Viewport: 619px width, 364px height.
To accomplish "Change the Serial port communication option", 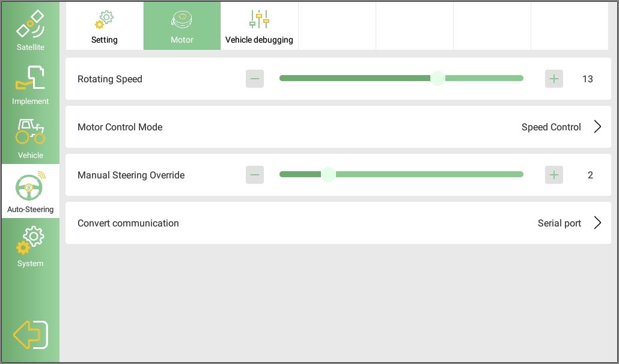I will click(x=559, y=223).
